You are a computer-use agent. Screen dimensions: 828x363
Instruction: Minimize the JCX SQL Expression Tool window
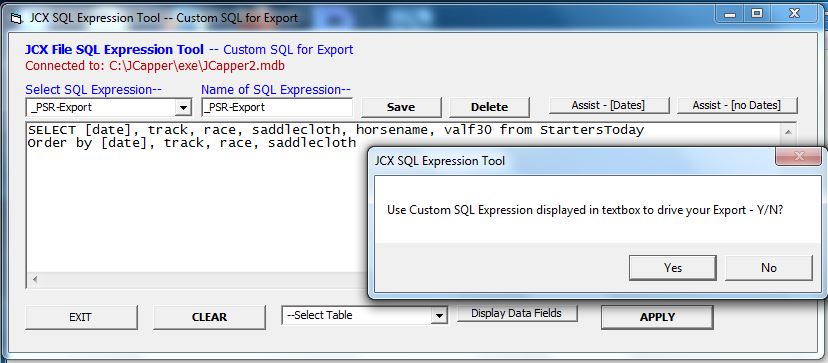coord(731,15)
